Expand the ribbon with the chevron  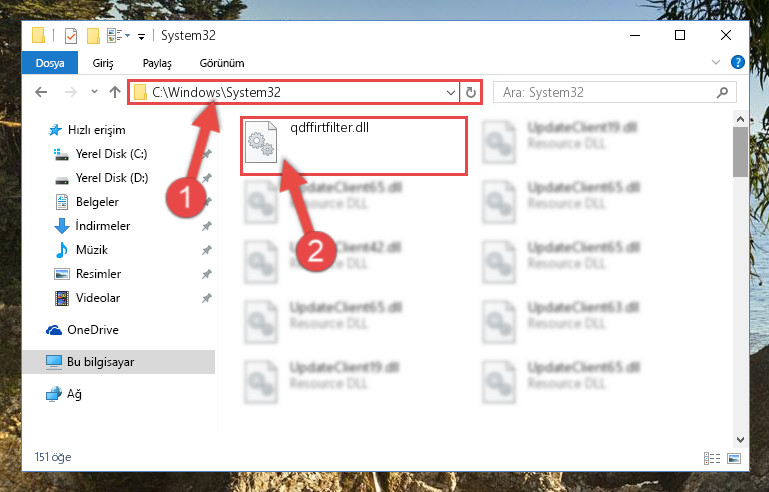pos(716,62)
